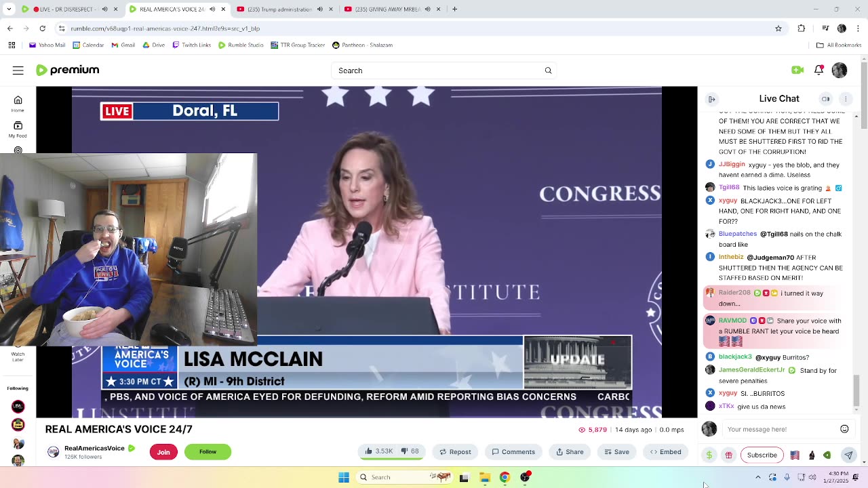The image size is (868, 488).
Task: Click the gift subscription icon in chat
Action: 728,455
